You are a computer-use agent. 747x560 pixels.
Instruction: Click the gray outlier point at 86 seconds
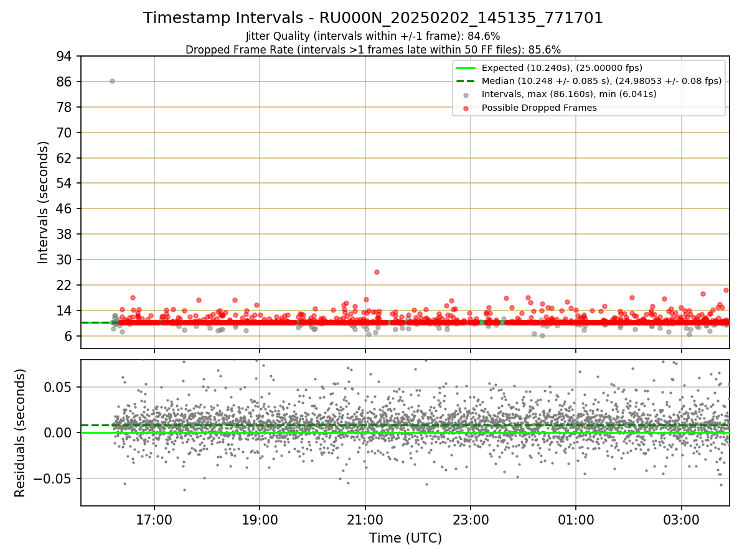pyautogui.click(x=112, y=81)
